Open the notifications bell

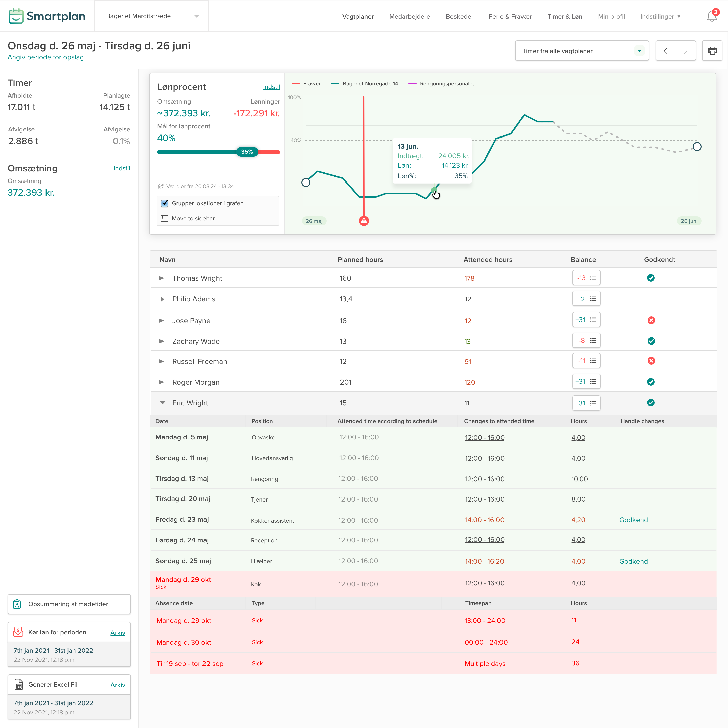pos(711,16)
